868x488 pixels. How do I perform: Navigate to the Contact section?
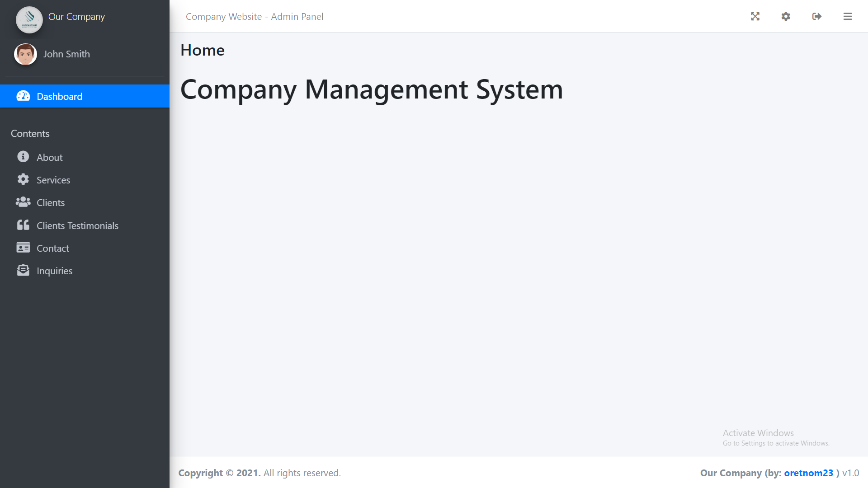[52, 248]
